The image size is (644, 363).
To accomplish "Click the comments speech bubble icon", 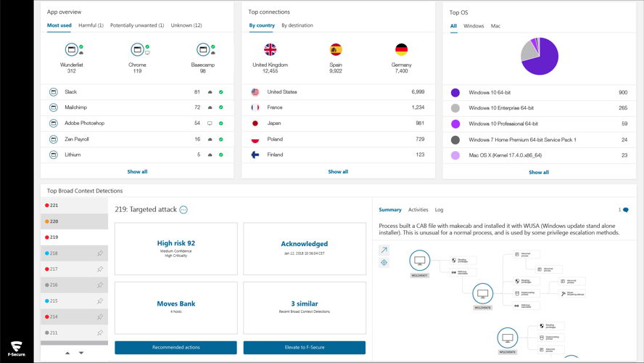I will (626, 210).
